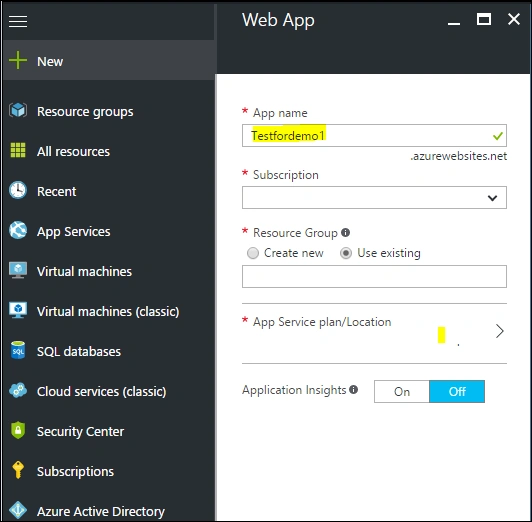The height and width of the screenshot is (522, 532).
Task: Go to Virtual machines (classic)
Action: (108, 311)
